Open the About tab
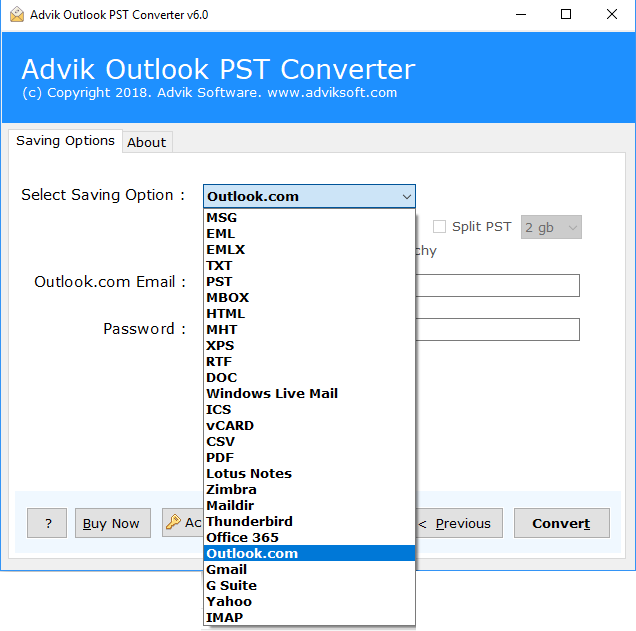This screenshot has height=631, width=636. [146, 142]
